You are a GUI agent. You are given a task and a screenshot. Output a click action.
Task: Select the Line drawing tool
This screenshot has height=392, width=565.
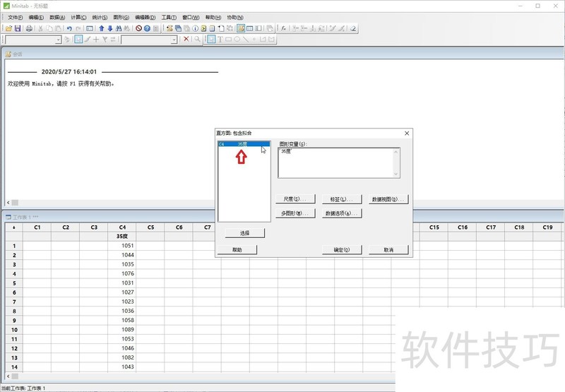[x=246, y=39]
